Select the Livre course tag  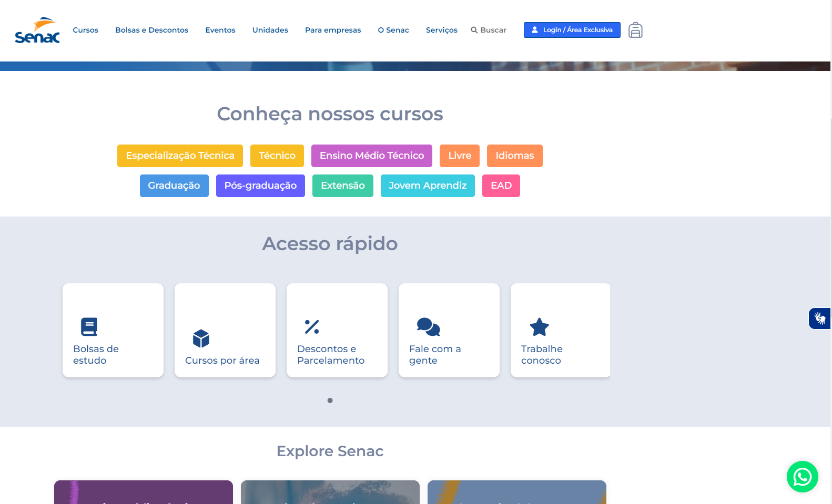click(x=460, y=156)
